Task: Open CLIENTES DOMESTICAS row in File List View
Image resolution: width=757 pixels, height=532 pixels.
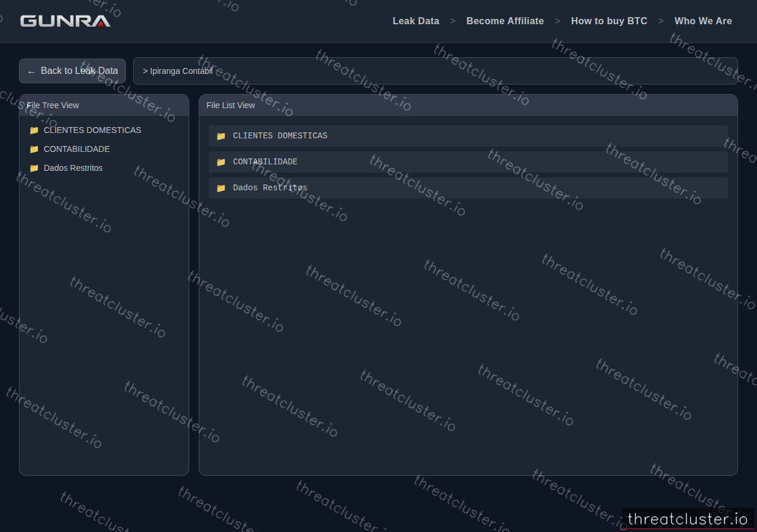Action: (468, 136)
